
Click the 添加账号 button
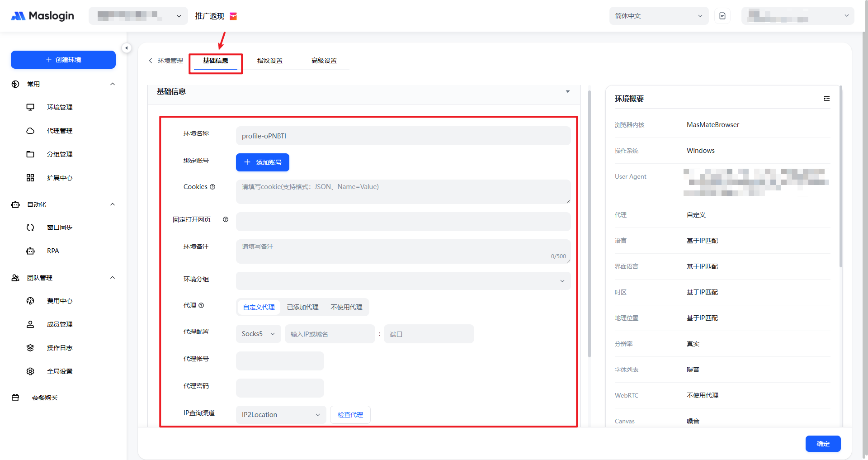[x=263, y=162]
